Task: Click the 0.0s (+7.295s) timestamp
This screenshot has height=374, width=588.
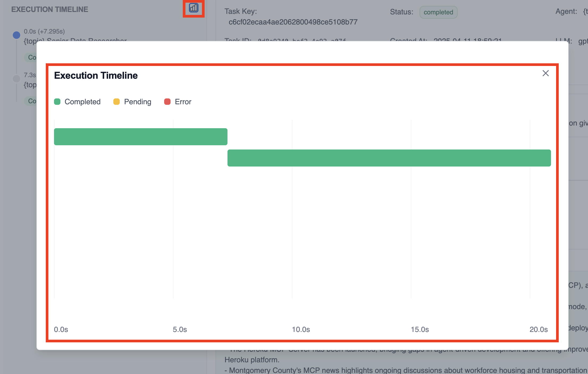Action: pyautogui.click(x=44, y=31)
